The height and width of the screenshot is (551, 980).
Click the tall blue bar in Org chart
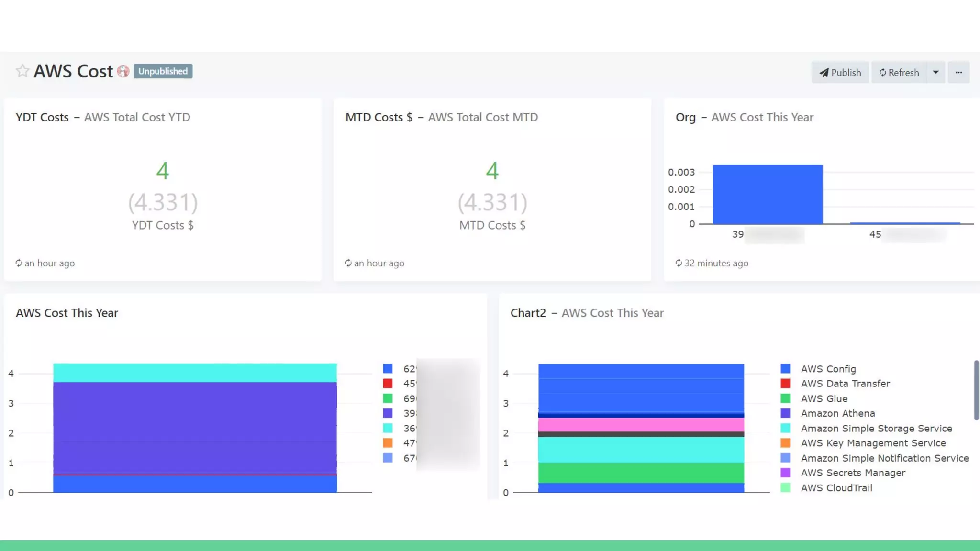768,194
